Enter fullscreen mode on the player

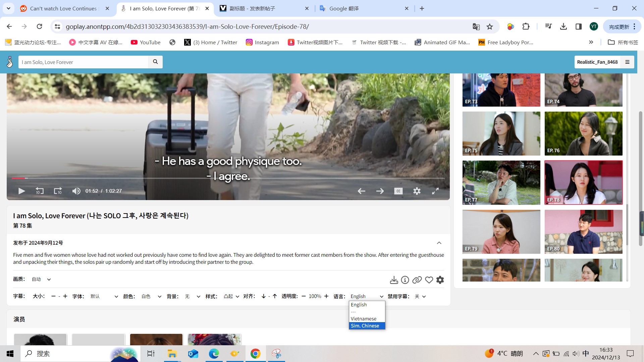(x=435, y=191)
